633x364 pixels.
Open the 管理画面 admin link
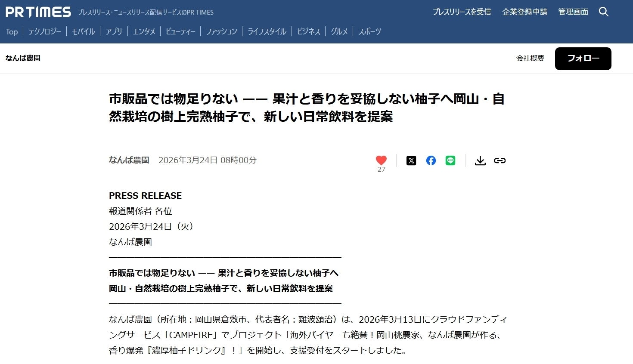click(573, 12)
